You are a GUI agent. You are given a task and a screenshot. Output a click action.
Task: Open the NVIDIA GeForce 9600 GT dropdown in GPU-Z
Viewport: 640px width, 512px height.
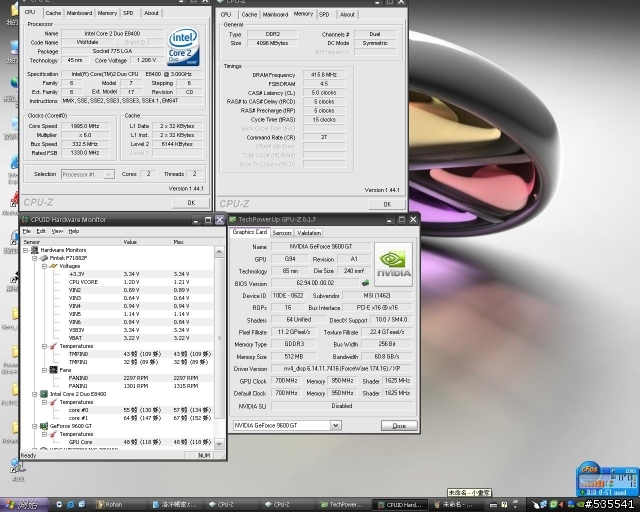pyautogui.click(x=336, y=425)
